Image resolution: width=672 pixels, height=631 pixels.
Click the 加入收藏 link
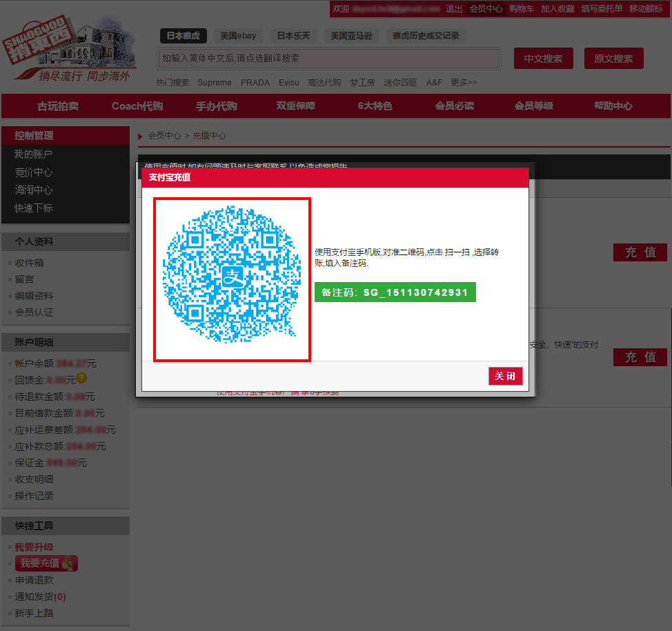pos(557,9)
